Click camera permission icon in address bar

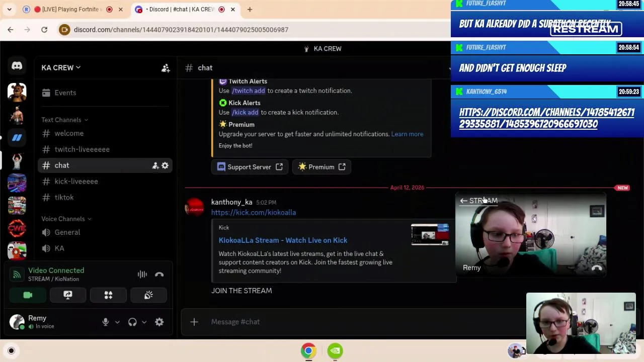point(64,30)
